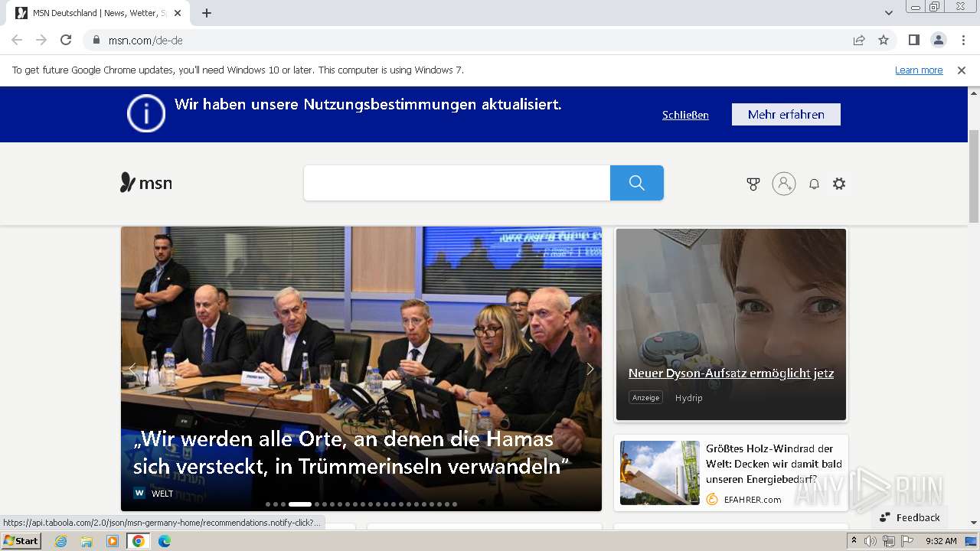Open Größtes Holz-Windrad der Welt article
980x551 pixels.
tap(774, 464)
